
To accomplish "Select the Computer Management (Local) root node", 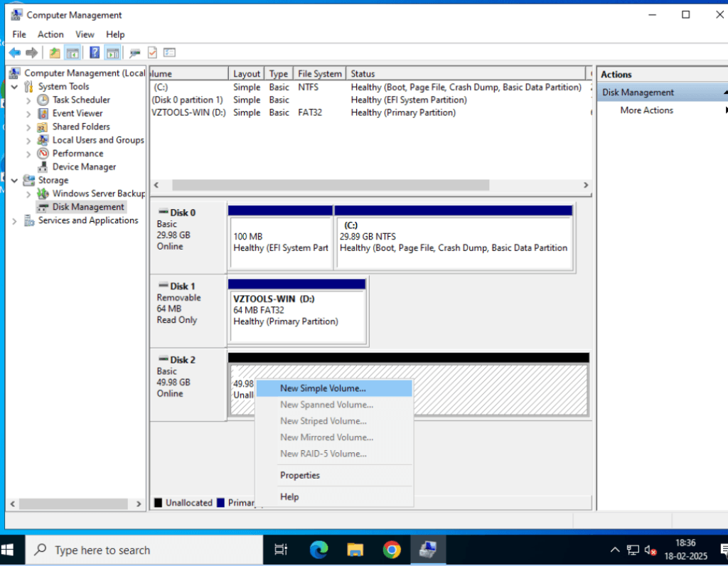I will [85, 73].
